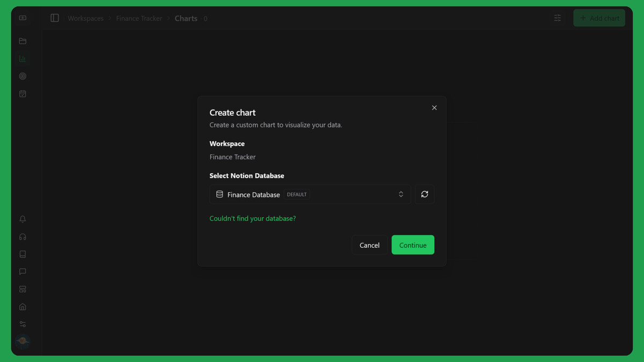Select the bar chart icon in sidebar
644x362 pixels.
[23, 58]
